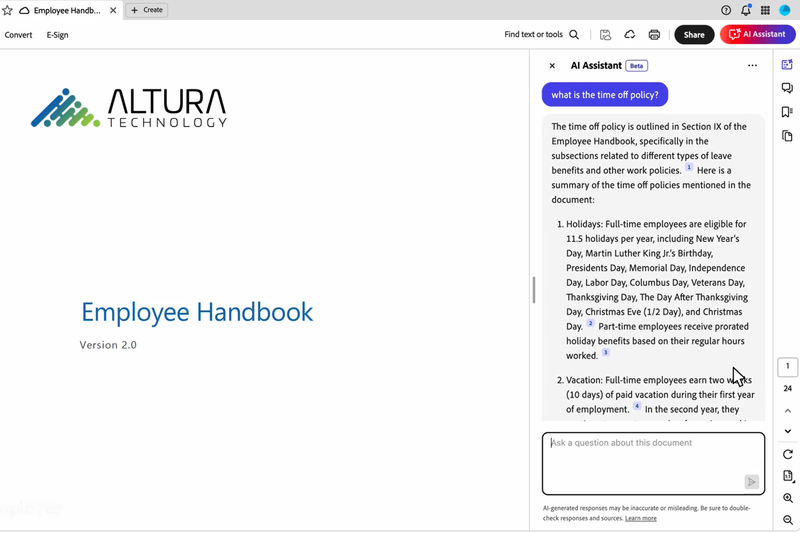The image size is (800, 533).
Task: Go to previous page with up chevron
Action: pyautogui.click(x=788, y=411)
